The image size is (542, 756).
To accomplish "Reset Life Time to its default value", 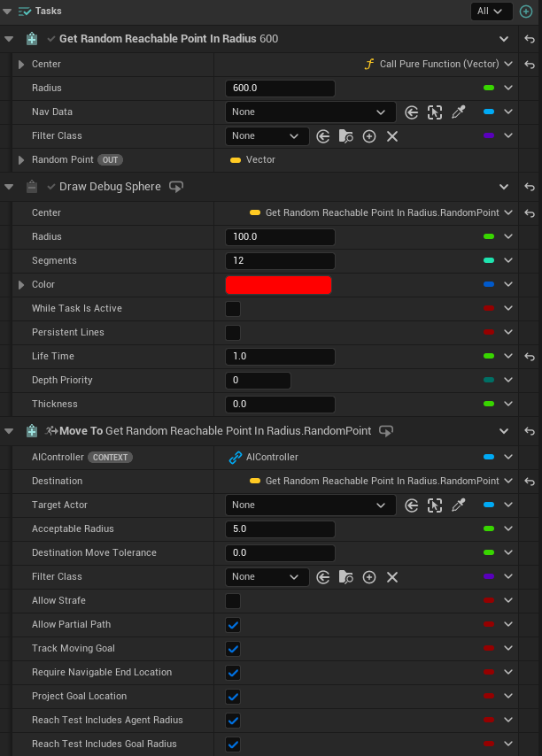I will 530,356.
